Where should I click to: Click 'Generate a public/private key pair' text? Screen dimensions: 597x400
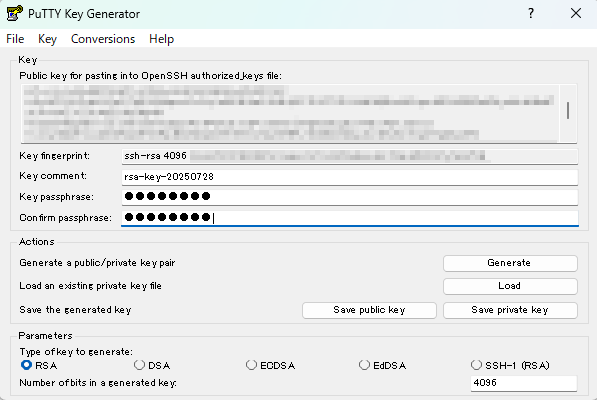click(x=97, y=263)
